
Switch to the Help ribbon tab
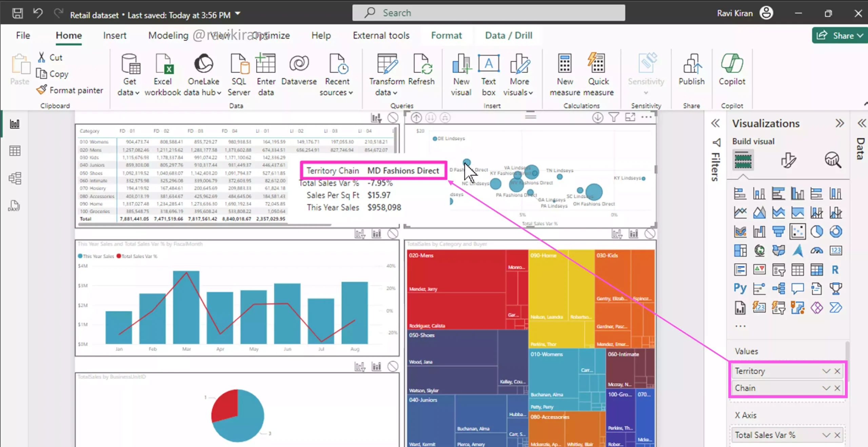click(x=321, y=35)
